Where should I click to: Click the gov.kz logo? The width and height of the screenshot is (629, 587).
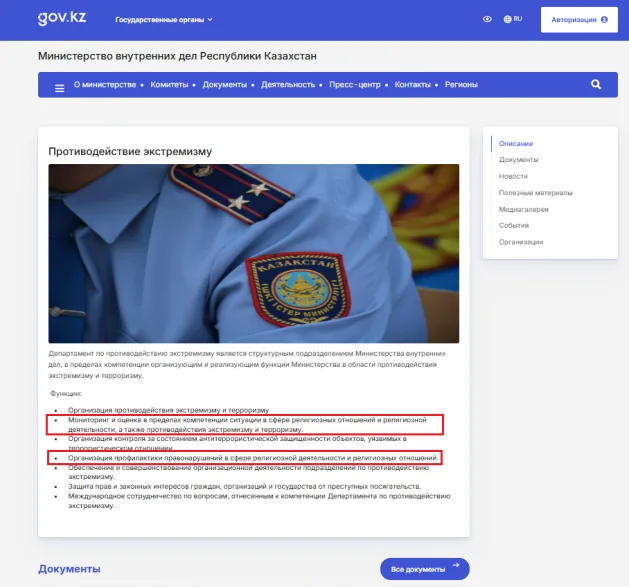point(62,18)
